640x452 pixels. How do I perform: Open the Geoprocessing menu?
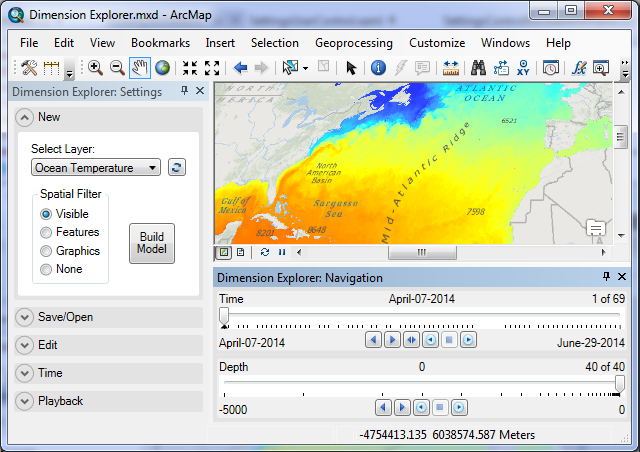tap(354, 43)
